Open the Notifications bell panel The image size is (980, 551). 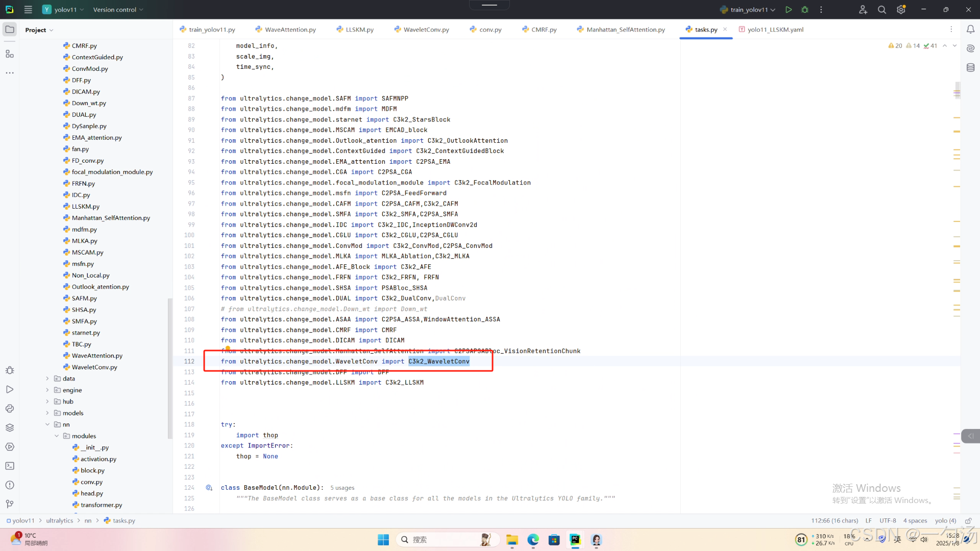[970, 30]
